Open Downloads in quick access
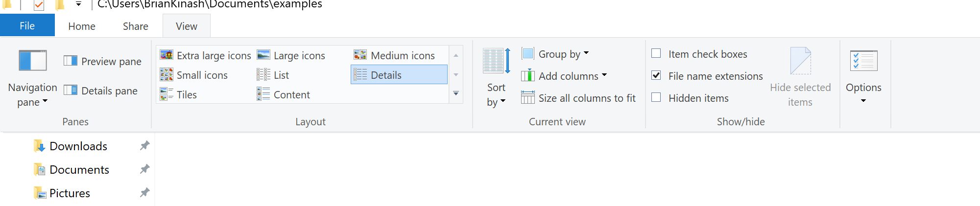Screen dimensions: 980x206 78,146
